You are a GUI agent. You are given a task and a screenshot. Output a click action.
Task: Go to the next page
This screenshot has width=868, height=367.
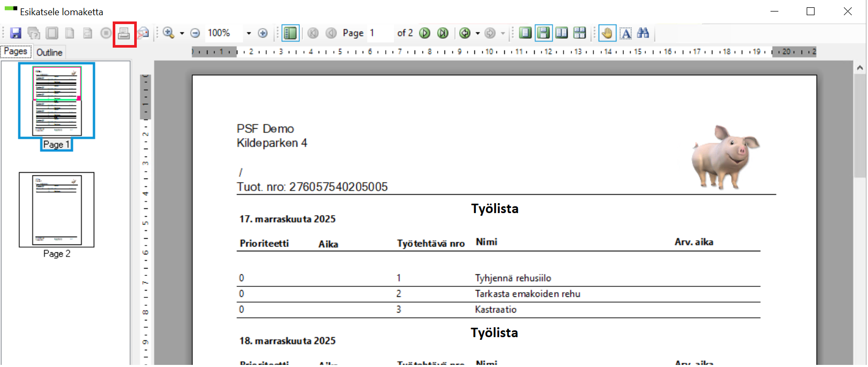point(425,33)
